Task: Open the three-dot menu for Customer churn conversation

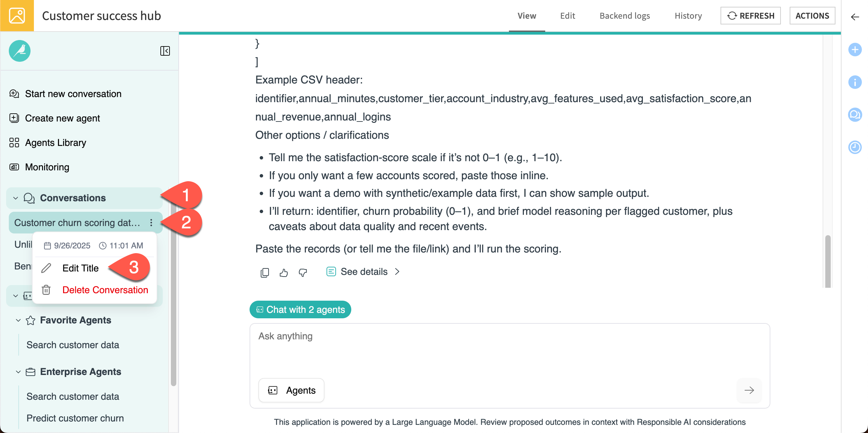Action: pyautogui.click(x=151, y=223)
